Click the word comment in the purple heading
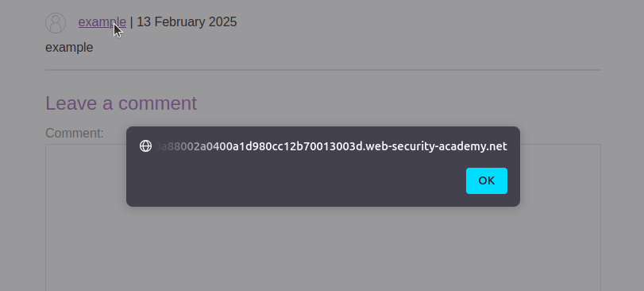 (158, 103)
